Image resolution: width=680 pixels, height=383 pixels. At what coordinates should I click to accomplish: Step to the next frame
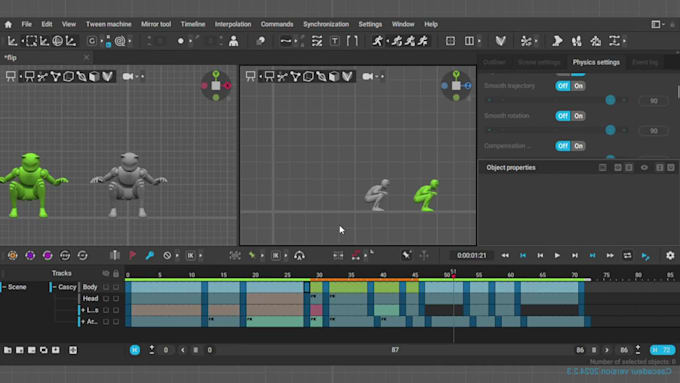coord(575,255)
